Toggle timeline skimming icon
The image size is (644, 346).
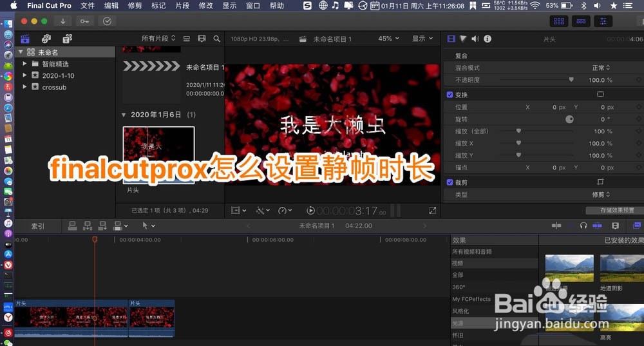[556, 226]
